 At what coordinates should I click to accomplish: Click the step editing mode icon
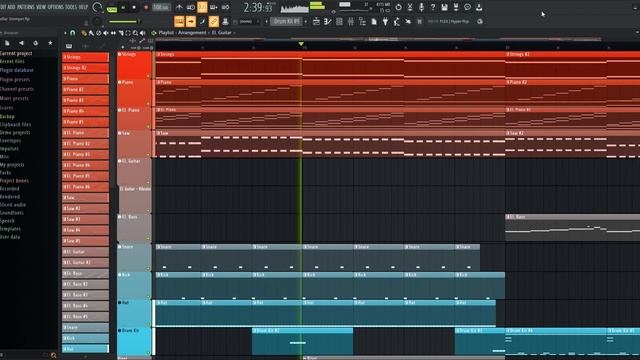pyautogui.click(x=202, y=21)
